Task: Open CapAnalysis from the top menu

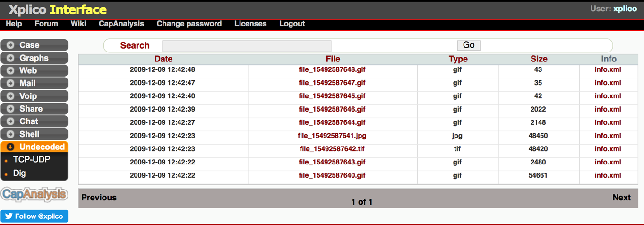Action: point(121,24)
